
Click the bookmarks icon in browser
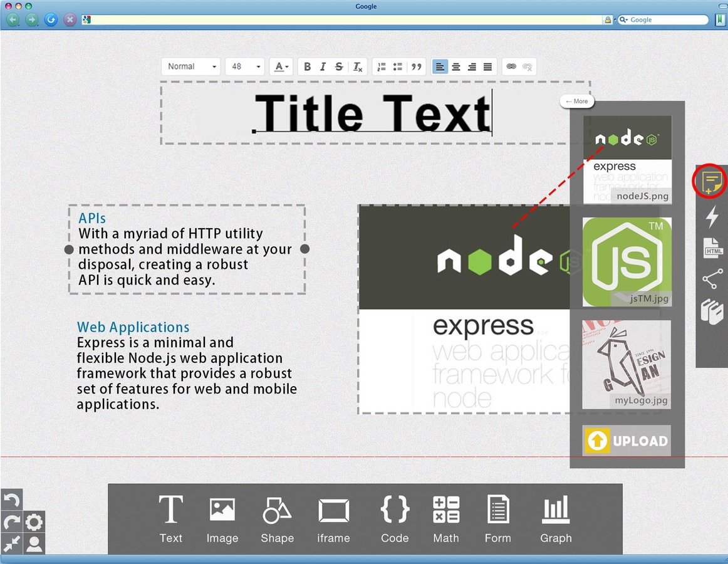tap(720, 19)
